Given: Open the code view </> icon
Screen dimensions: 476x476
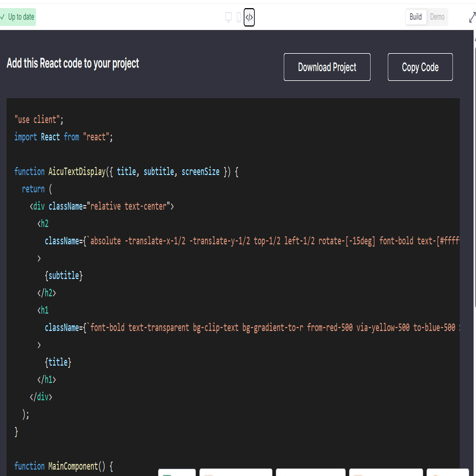Looking at the screenshot, I should (x=249, y=17).
